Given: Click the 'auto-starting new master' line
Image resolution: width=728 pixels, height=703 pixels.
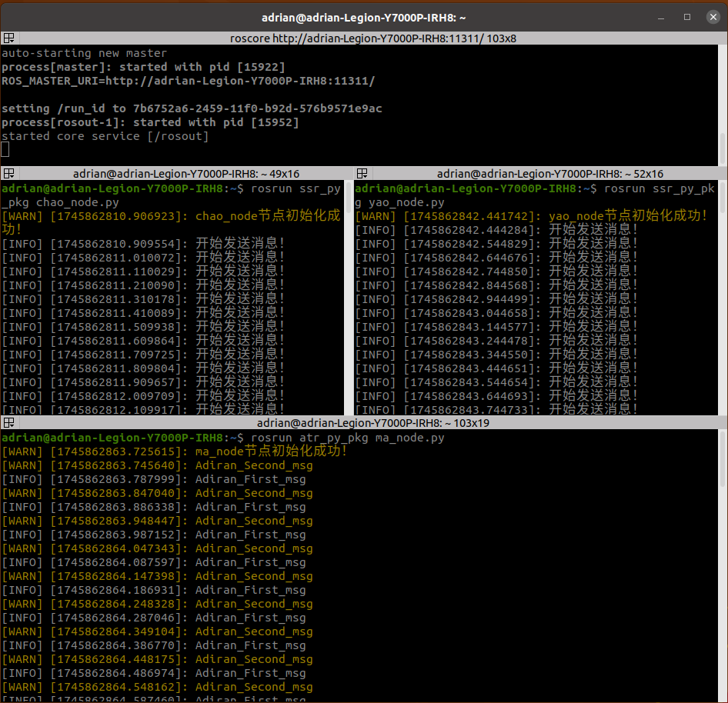Looking at the screenshot, I should (x=84, y=53).
